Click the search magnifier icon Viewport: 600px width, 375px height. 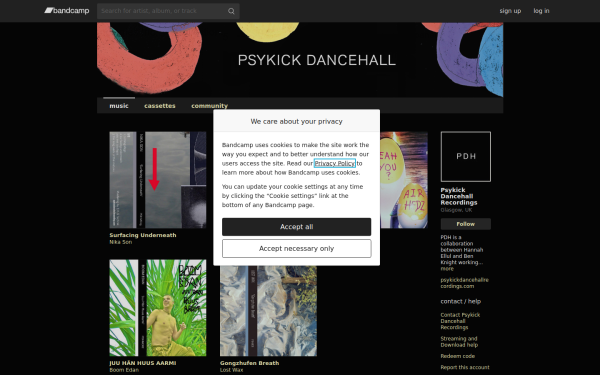pos(231,11)
